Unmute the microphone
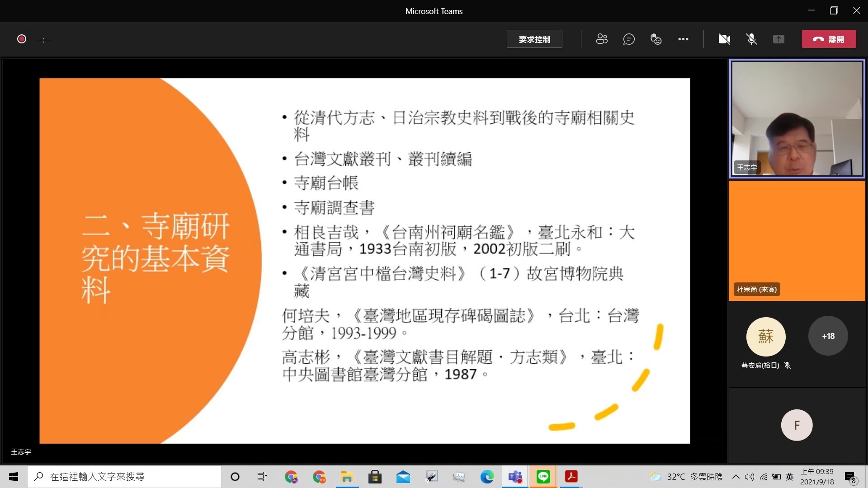868x488 pixels. click(751, 39)
